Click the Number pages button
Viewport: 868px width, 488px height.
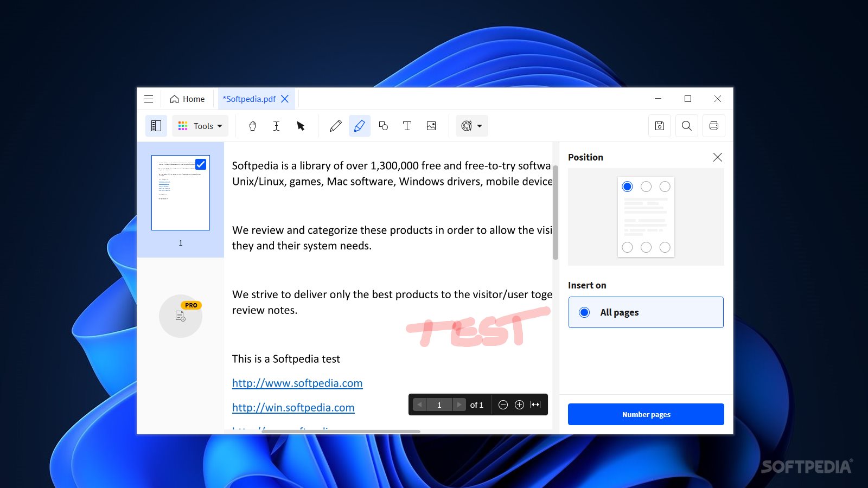point(646,414)
